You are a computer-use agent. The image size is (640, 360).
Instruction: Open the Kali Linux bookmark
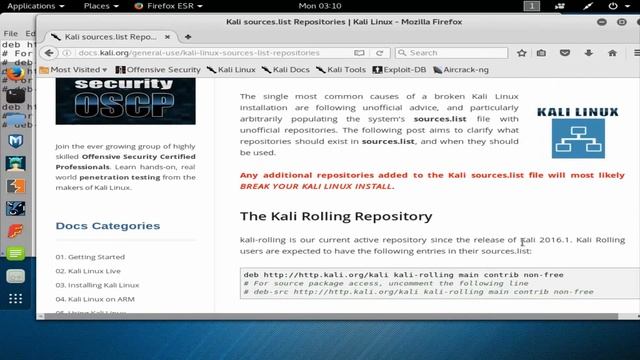[x=231, y=70]
